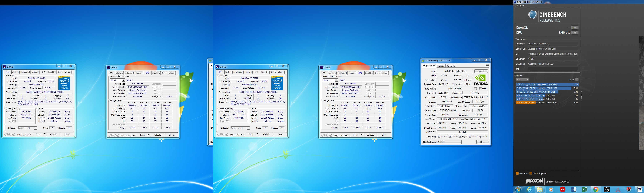The width and height of the screenshot is (644, 193).
Task: Open the Processor #1 selector in the 798.95 MHz CPU-Z window
Action: tap(27, 128)
